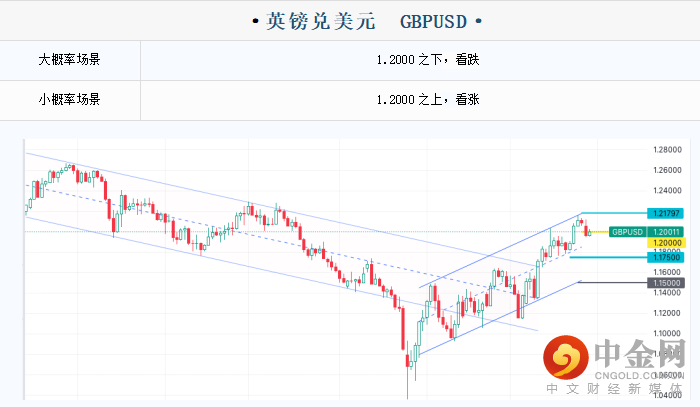The height and width of the screenshot is (407, 700).
Task: Click the "1.2000之下，看跌" cell
Action: coord(420,60)
